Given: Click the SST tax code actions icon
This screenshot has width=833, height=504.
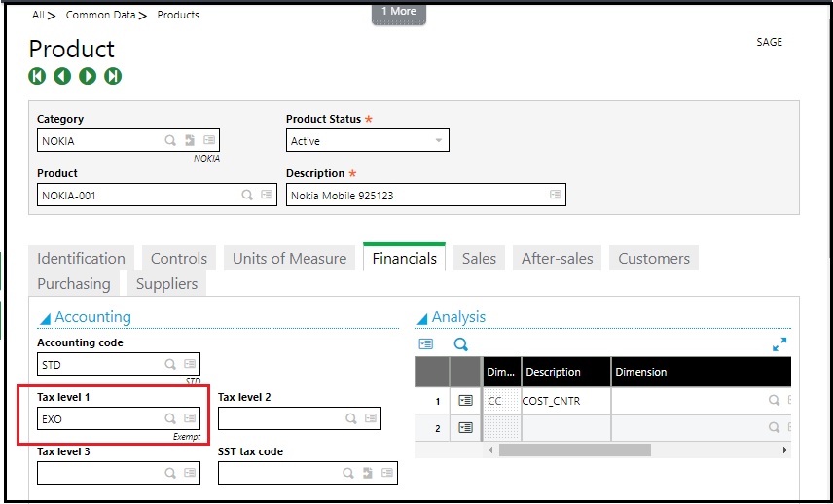Looking at the screenshot, I should (x=387, y=473).
